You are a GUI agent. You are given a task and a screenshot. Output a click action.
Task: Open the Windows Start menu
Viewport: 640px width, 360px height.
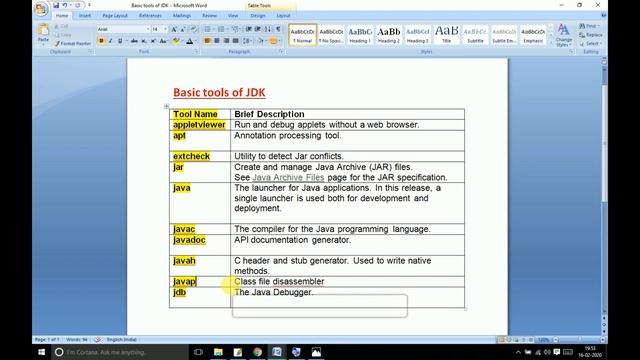click(x=41, y=352)
